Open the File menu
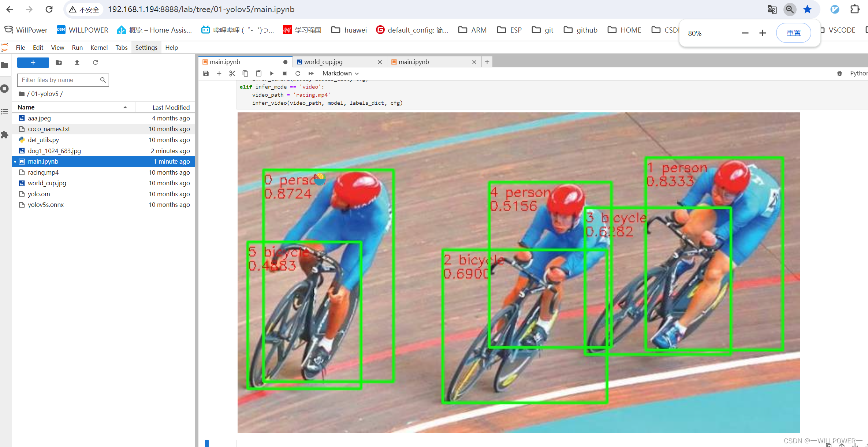 (21, 48)
